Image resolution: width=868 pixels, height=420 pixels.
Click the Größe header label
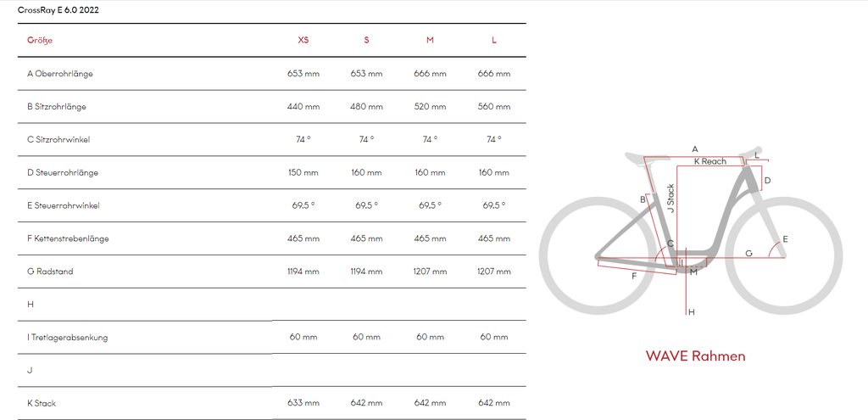pyautogui.click(x=40, y=41)
